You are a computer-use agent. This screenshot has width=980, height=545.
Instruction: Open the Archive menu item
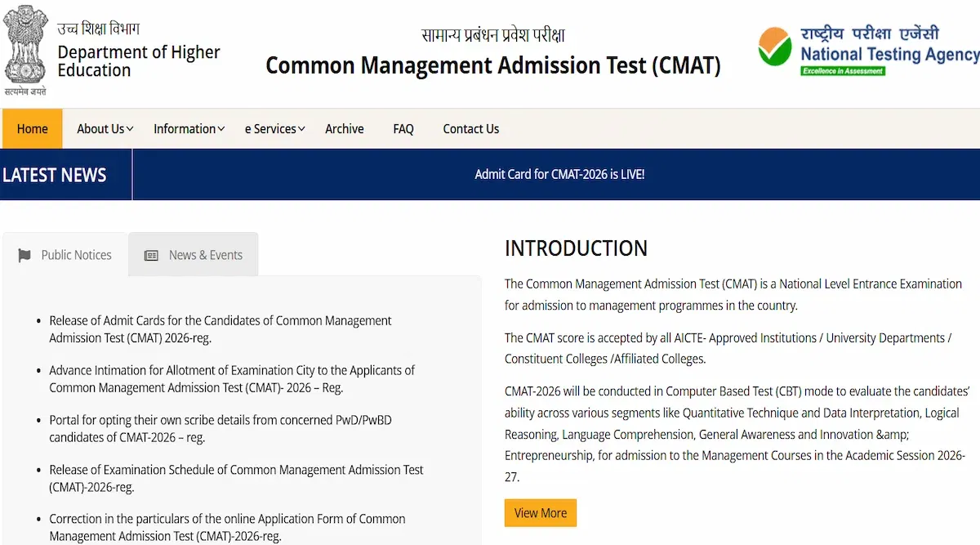click(x=344, y=128)
